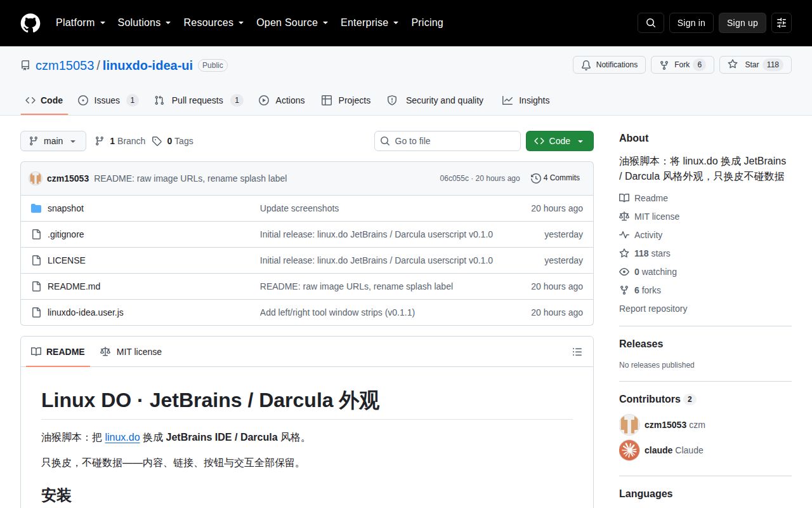Expand the Platform menu

click(x=80, y=23)
